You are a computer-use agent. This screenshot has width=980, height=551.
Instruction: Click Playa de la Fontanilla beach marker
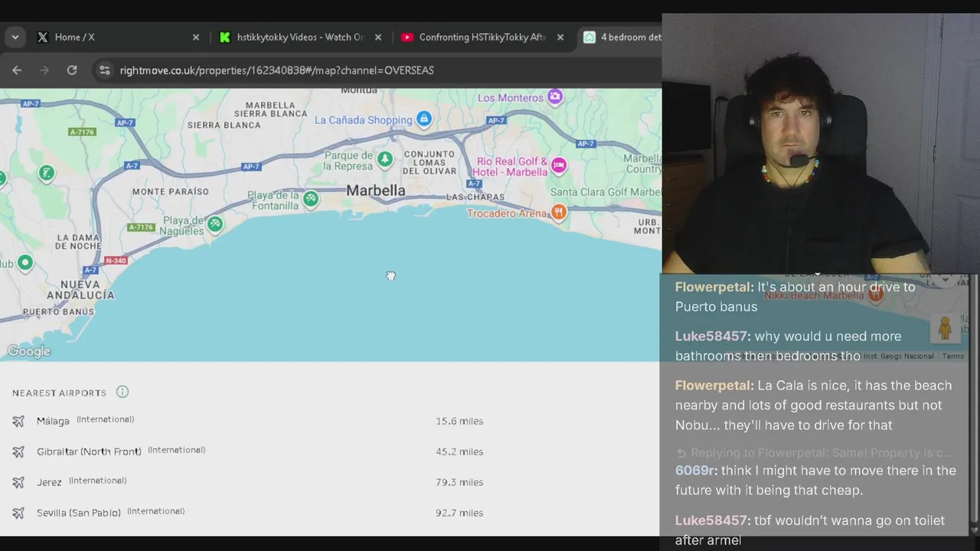coord(310,200)
